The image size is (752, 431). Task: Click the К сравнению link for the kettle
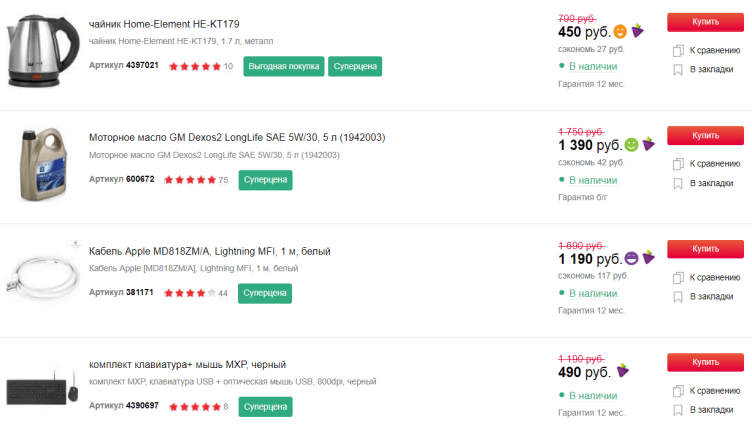715,50
